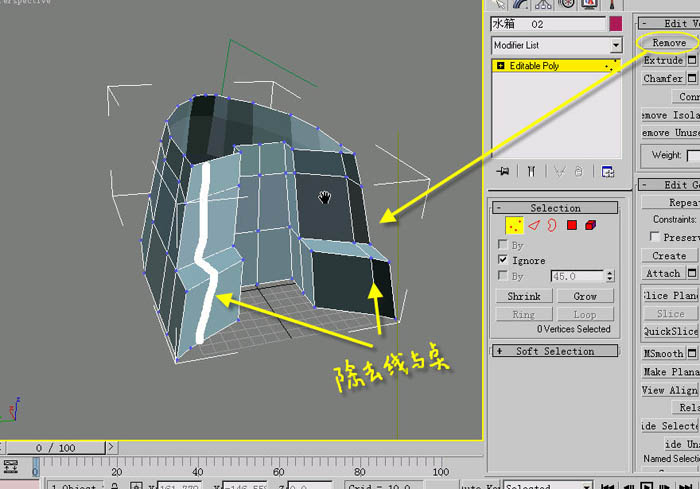The width and height of the screenshot is (700, 489).
Task: Click the MSmooth button
Action: click(x=663, y=353)
